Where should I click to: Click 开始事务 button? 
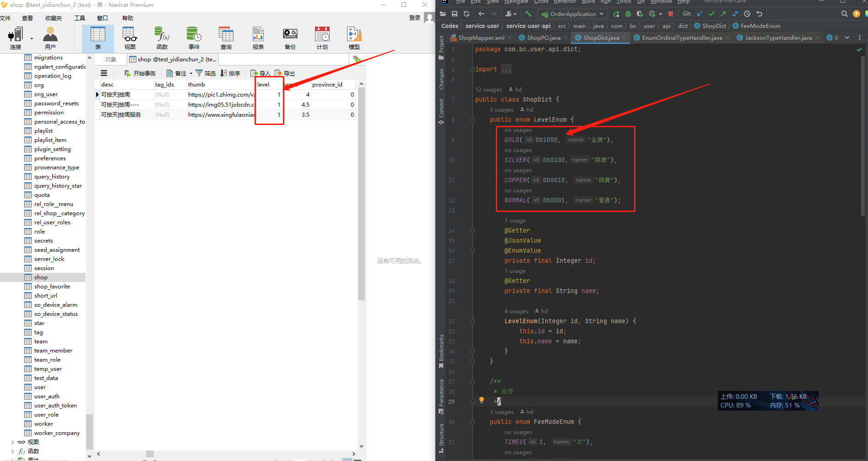click(x=140, y=73)
